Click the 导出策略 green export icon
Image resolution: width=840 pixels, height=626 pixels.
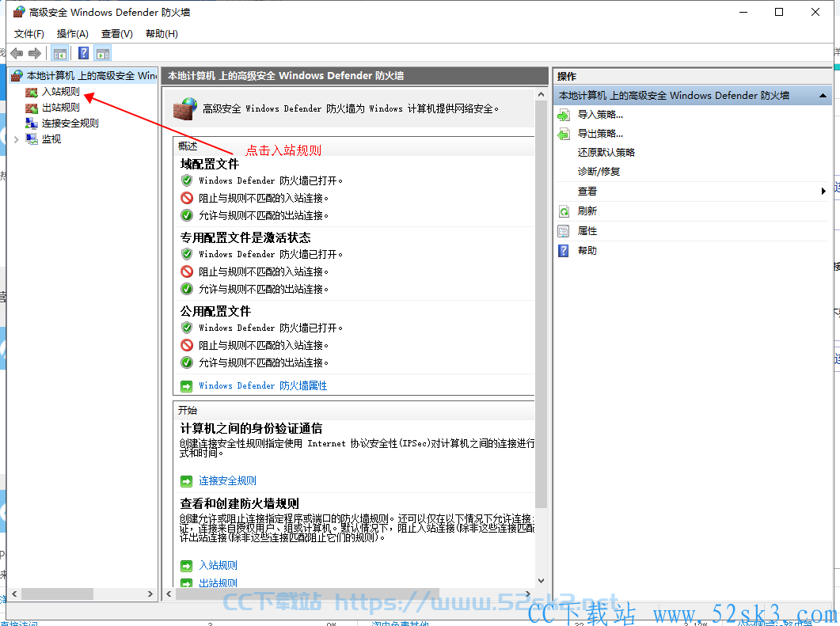(x=564, y=134)
